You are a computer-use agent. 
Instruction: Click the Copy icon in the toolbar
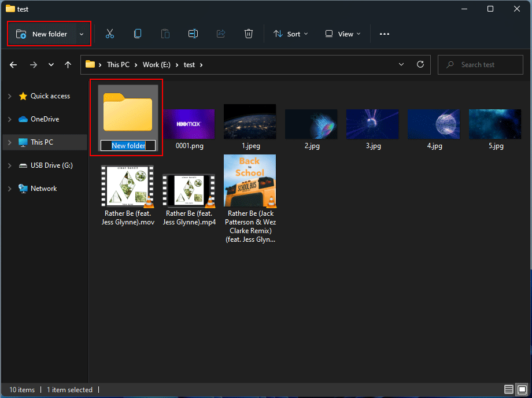click(x=138, y=34)
